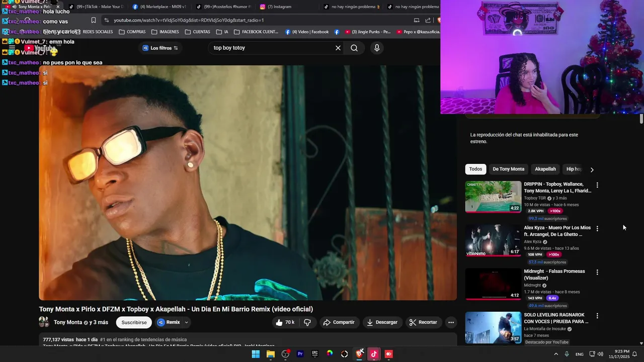Open the cast/screen icon in the address bar
The image size is (644, 362).
[x=417, y=20]
